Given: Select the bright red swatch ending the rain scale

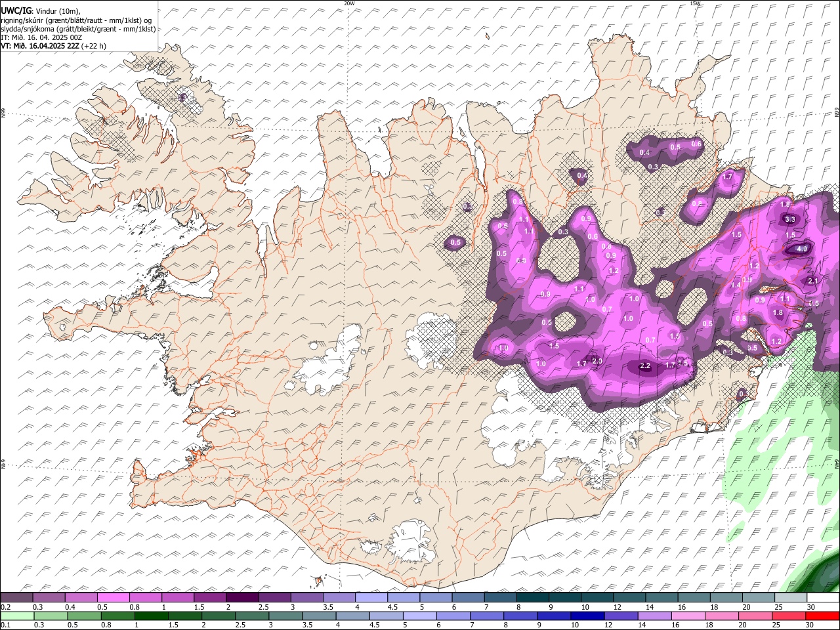Looking at the screenshot, I should 823,616.
